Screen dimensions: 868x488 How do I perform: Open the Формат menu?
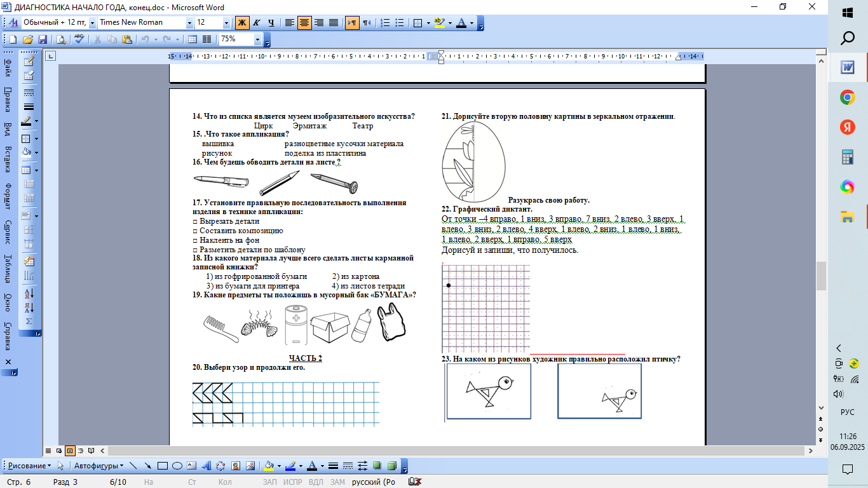click(x=8, y=196)
